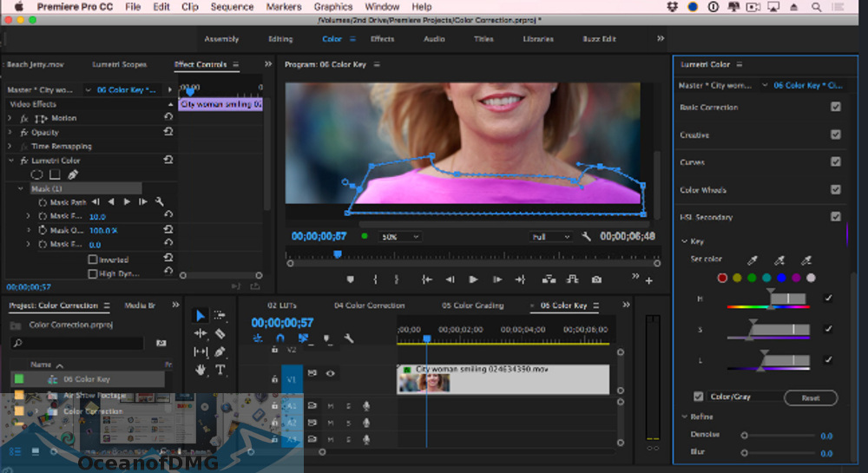Select the rectangle mask tool under Lumetri Color
Viewport: 868px width, 473px height.
pyautogui.click(x=55, y=174)
